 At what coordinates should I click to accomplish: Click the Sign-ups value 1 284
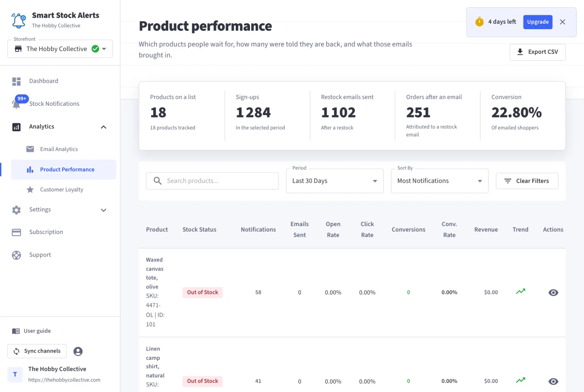tap(253, 113)
